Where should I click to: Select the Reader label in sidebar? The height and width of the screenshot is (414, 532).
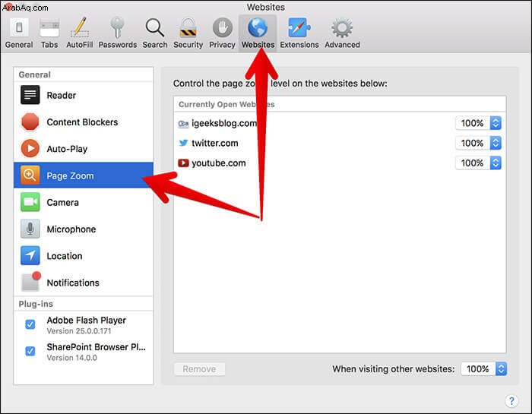(x=62, y=95)
